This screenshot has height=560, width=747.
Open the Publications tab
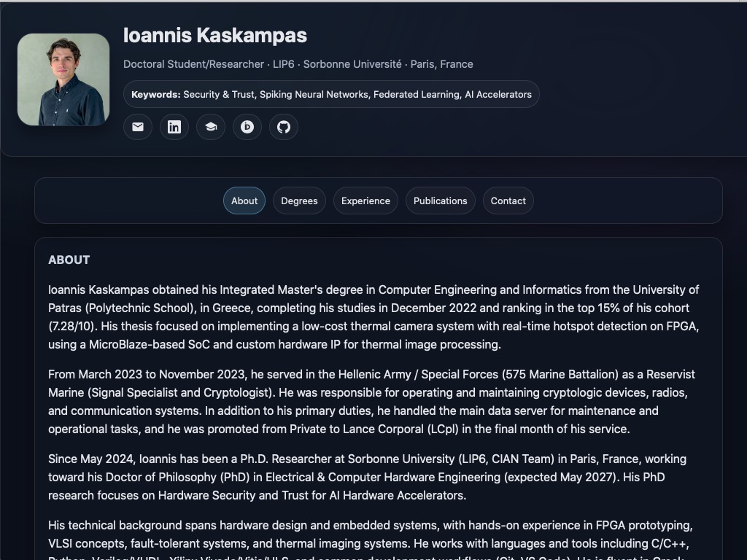pyautogui.click(x=440, y=201)
